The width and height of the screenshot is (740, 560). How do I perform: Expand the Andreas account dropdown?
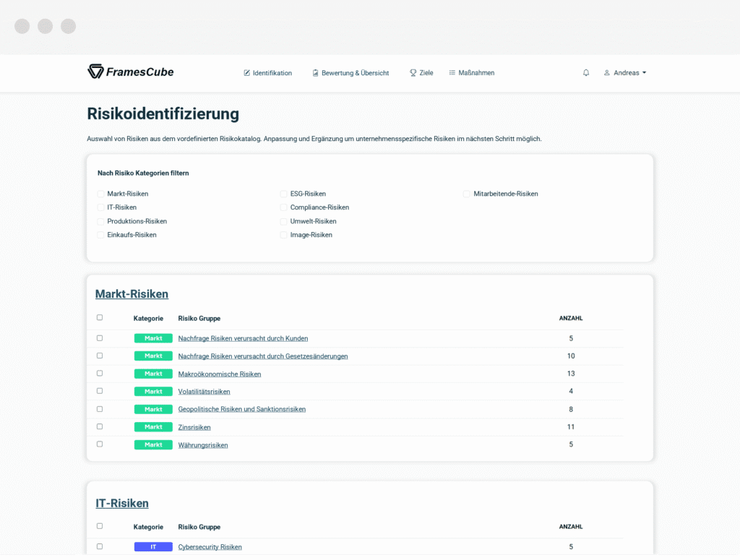pyautogui.click(x=625, y=73)
